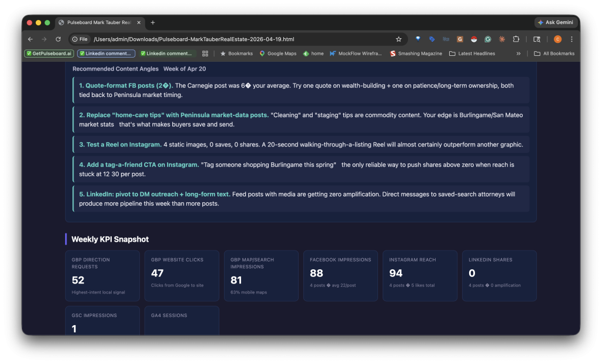Click the Facebook Impressions card
The image size is (602, 364).
[x=340, y=276]
